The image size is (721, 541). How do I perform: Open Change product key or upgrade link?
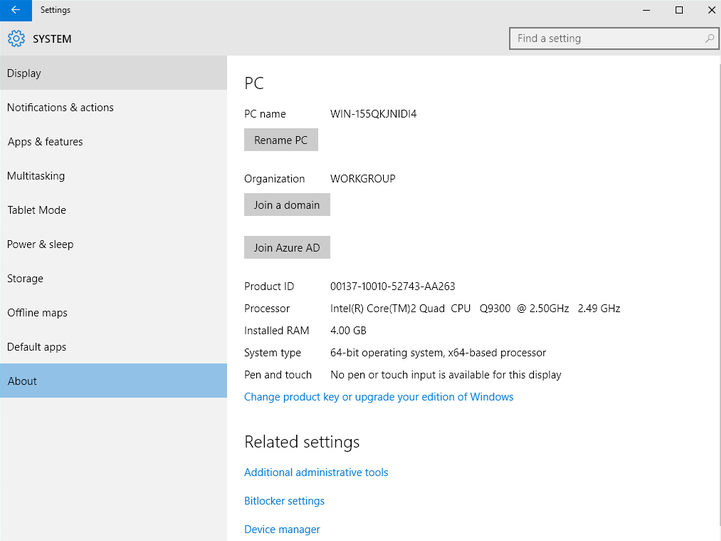(x=378, y=397)
